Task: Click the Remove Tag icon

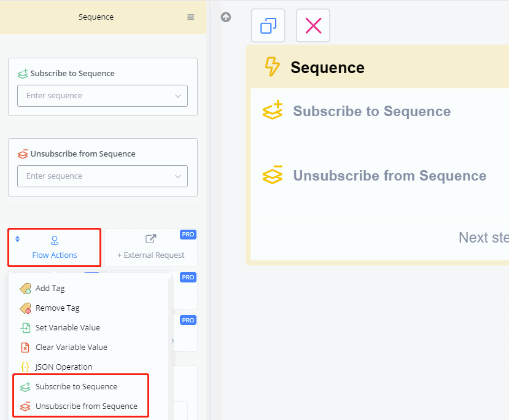Action: [x=25, y=308]
